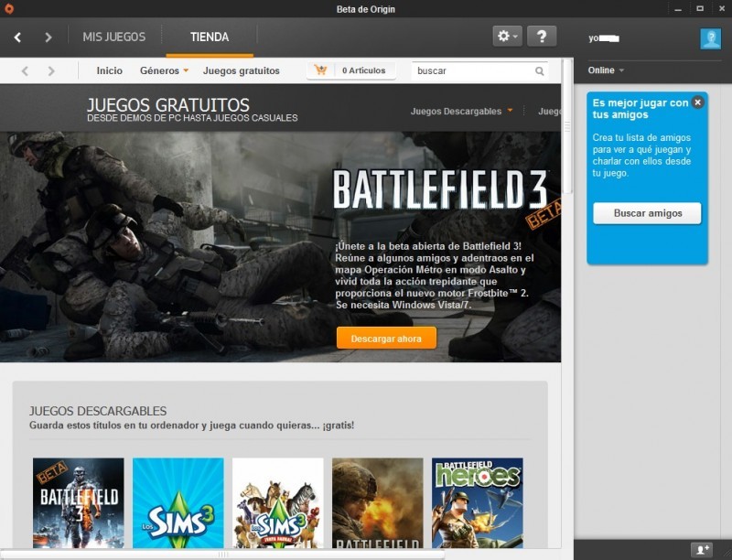This screenshot has height=560, width=732.
Task: Expand the Géneros dropdown
Action: (164, 70)
